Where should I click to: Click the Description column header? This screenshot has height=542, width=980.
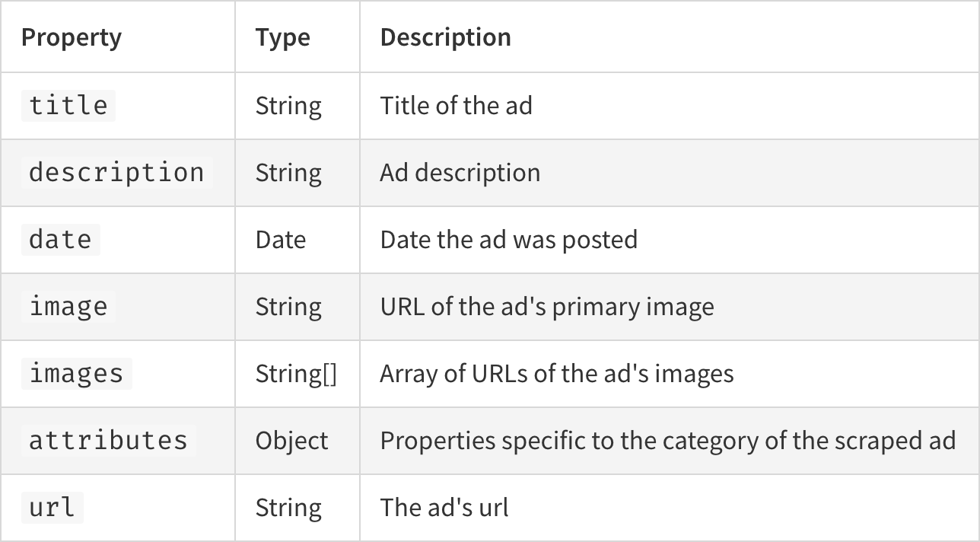(x=445, y=37)
